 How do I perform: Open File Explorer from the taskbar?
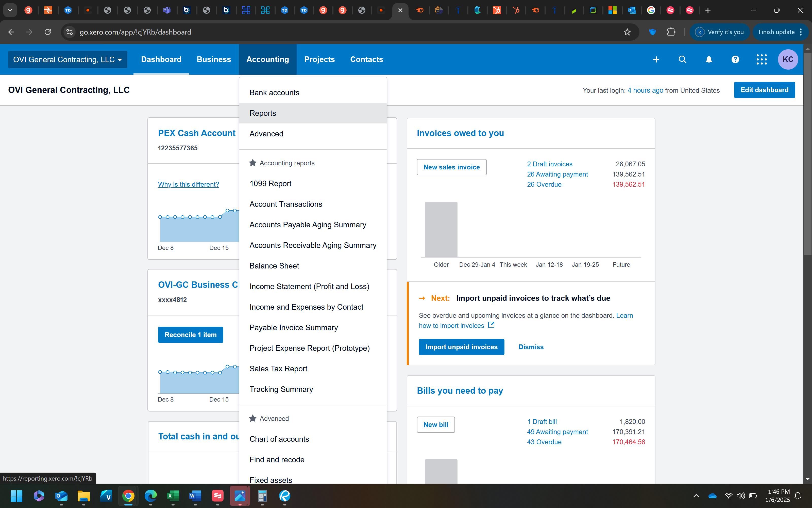point(83,496)
